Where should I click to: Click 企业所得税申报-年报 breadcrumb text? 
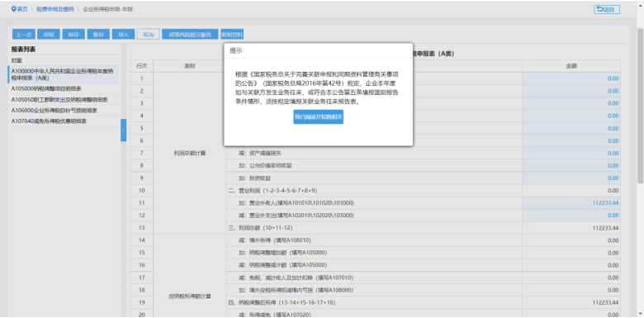[x=108, y=9]
